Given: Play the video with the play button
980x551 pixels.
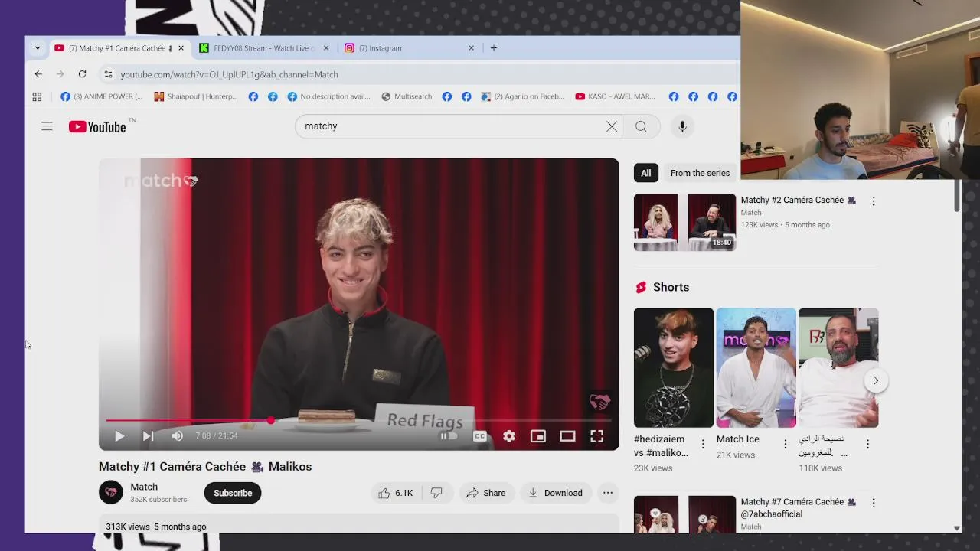Looking at the screenshot, I should click(x=119, y=436).
